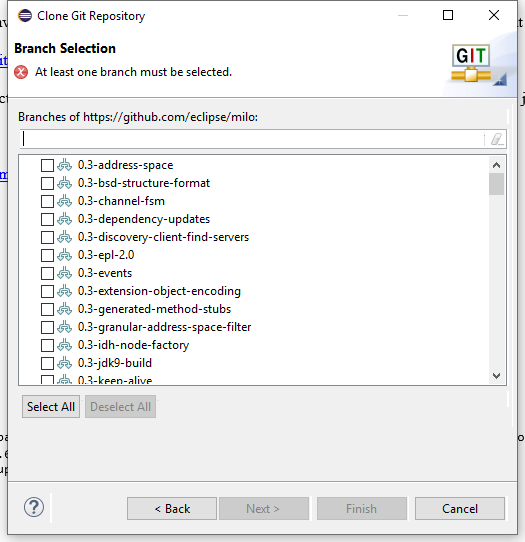
Task: Enable the 0.3-dependency-updates branch checkbox
Action: (47, 219)
